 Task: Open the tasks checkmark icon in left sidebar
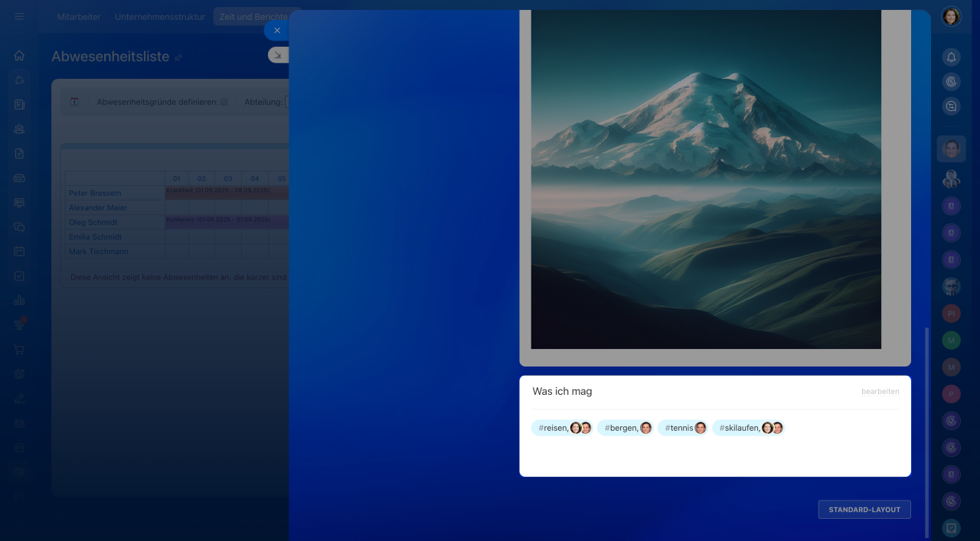19,275
